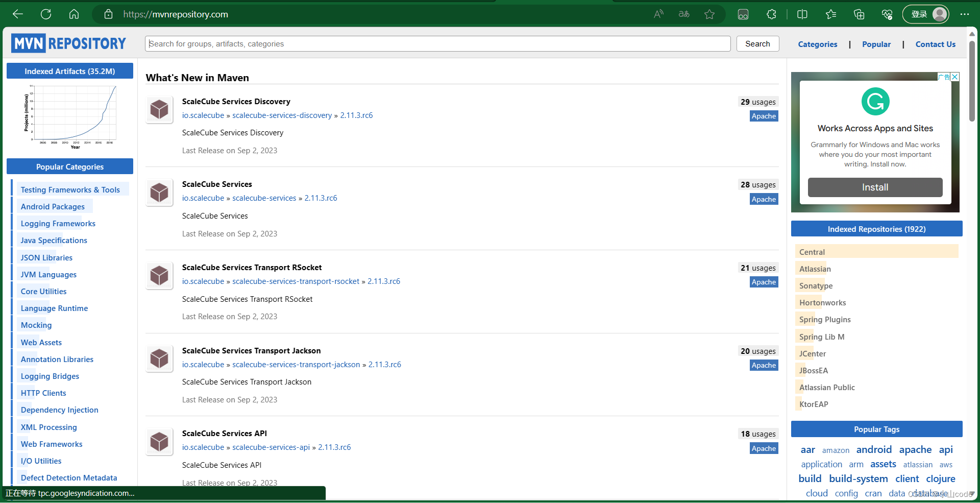Viewport: 980px width, 503px height.
Task: Click the android popular tag
Action: [874, 449]
